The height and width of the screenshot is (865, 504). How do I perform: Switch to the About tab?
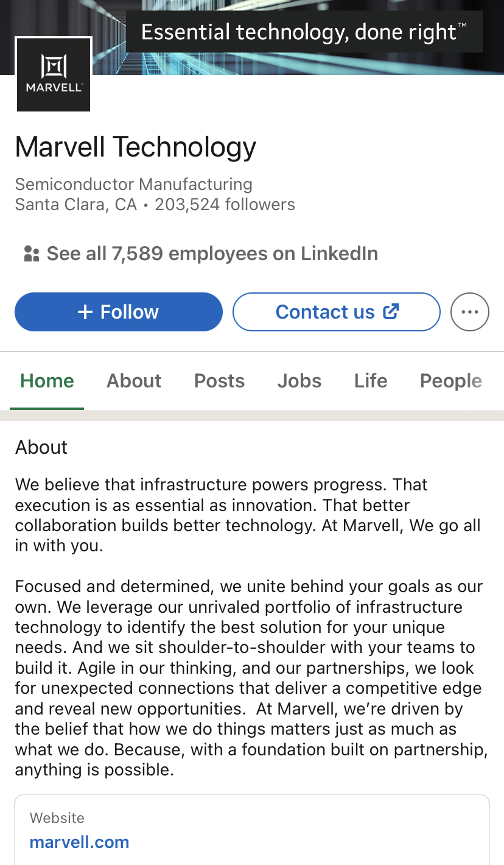[134, 381]
